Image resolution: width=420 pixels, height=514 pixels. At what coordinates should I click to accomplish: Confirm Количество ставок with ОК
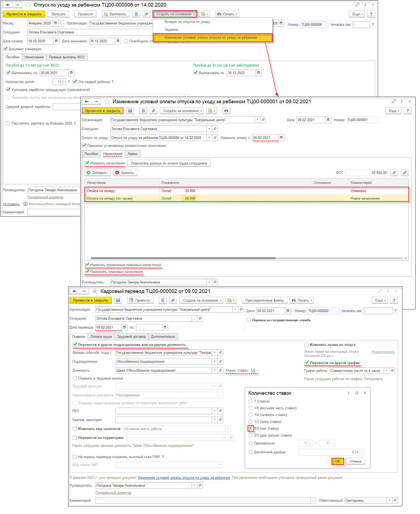pyautogui.click(x=338, y=461)
